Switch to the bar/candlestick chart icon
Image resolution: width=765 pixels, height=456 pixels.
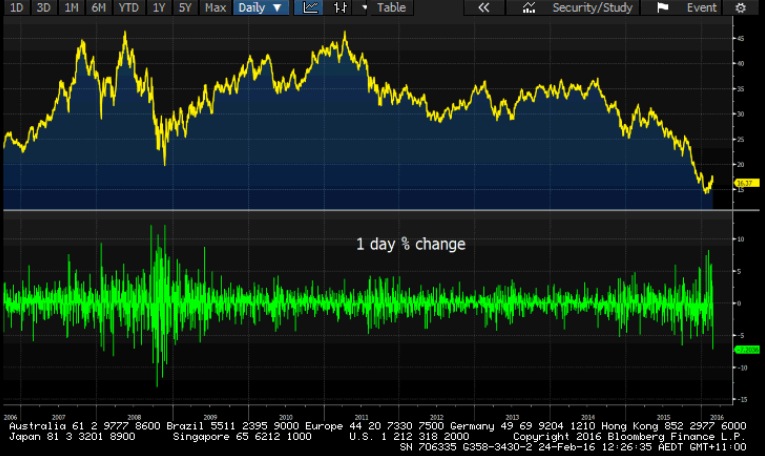(x=340, y=8)
